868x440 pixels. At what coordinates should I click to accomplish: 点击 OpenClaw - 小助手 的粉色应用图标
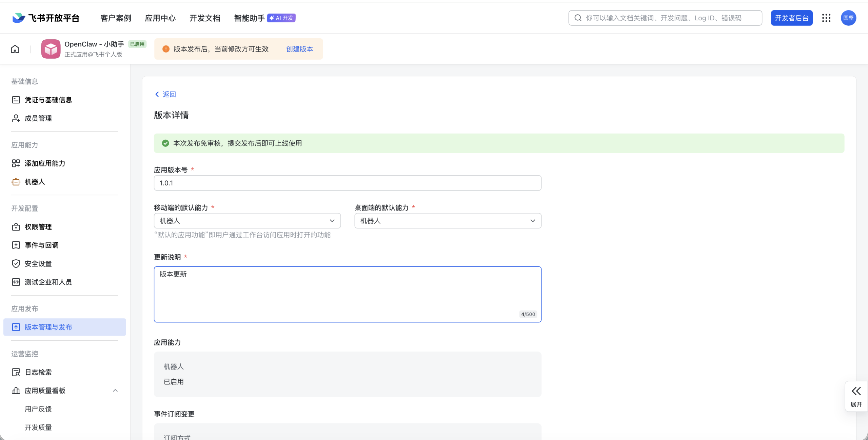51,48
